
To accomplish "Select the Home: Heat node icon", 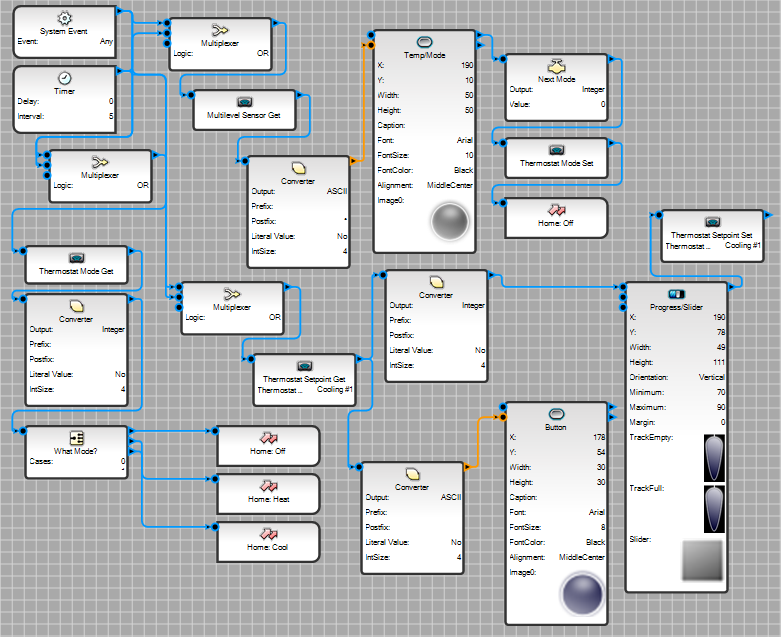I will [x=268, y=484].
